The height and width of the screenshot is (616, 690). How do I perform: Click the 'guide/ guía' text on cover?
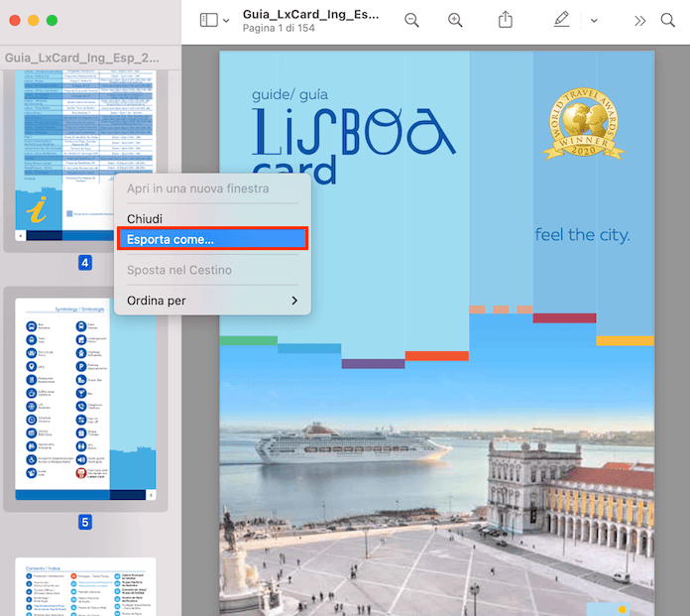(x=289, y=94)
